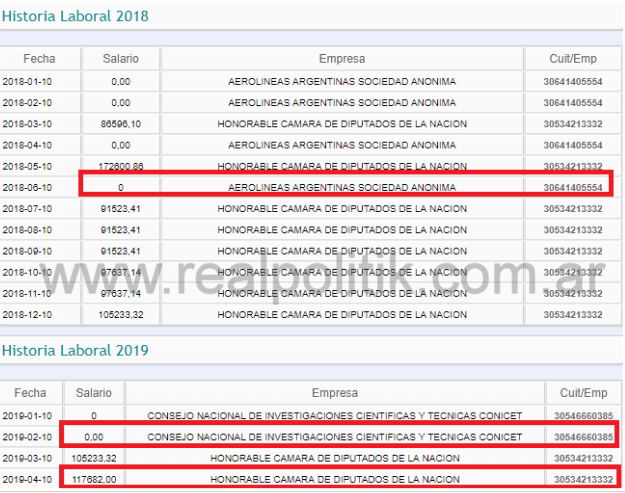Click Honorable Camara de Diputados in the 2019-04-10 row

[x=335, y=479]
